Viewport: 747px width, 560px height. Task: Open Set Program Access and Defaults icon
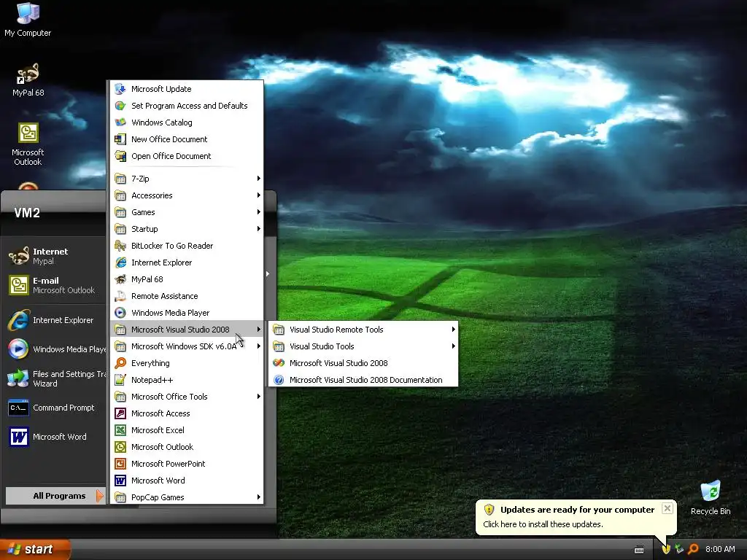coord(120,106)
